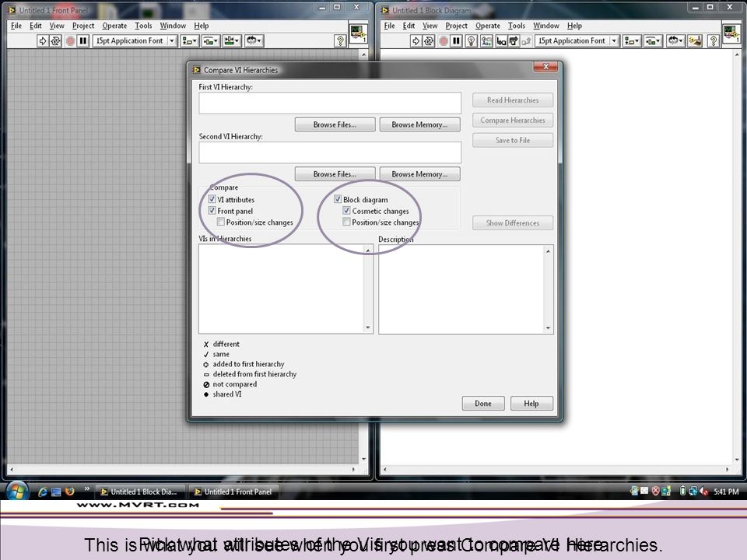Click battery icon in system tray
This screenshot has width=747, height=560.
click(x=682, y=491)
